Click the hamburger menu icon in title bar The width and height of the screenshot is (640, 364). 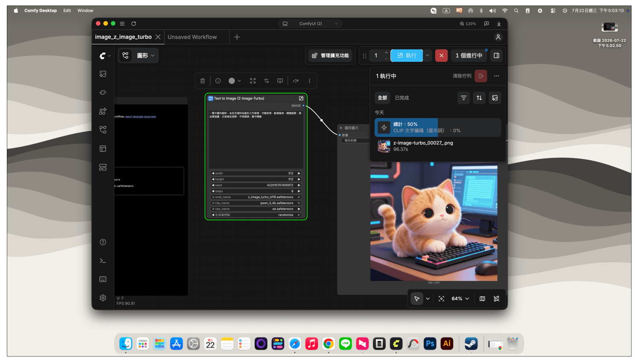pyautogui.click(x=122, y=23)
